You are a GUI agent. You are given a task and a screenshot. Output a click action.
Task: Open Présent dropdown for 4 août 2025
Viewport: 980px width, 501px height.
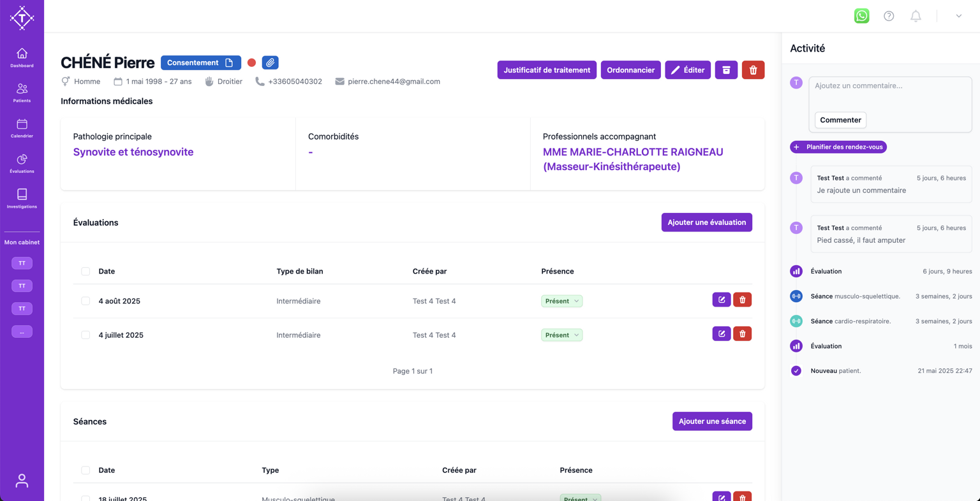point(561,301)
